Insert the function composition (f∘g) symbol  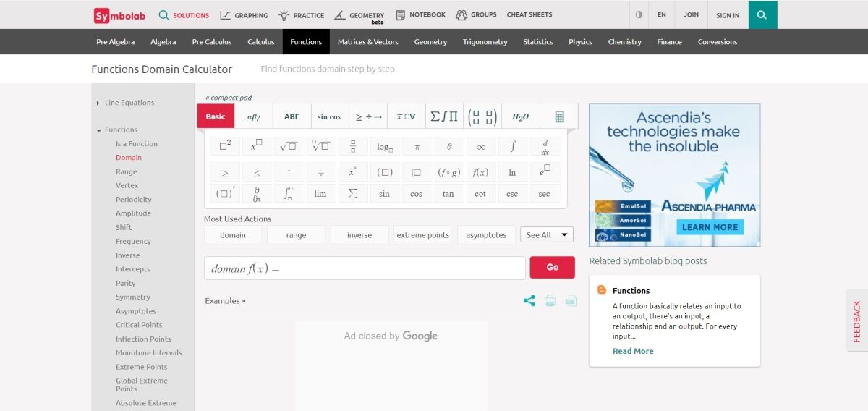(448, 172)
